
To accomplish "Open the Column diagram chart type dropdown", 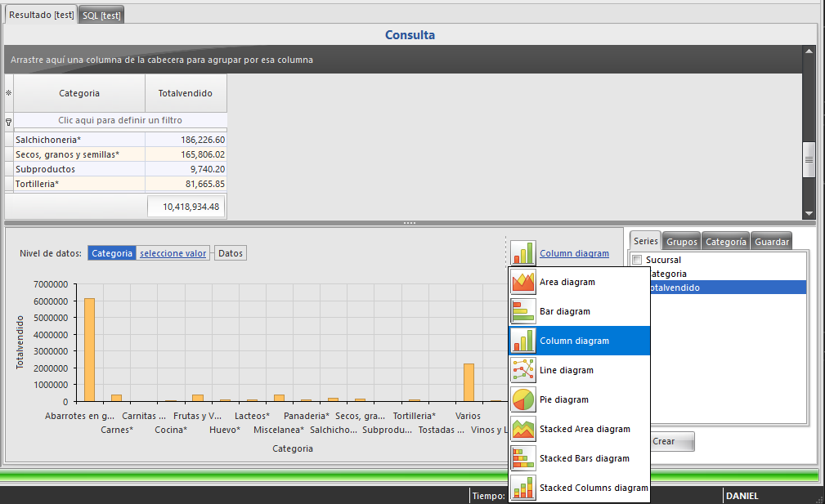I will [574, 253].
